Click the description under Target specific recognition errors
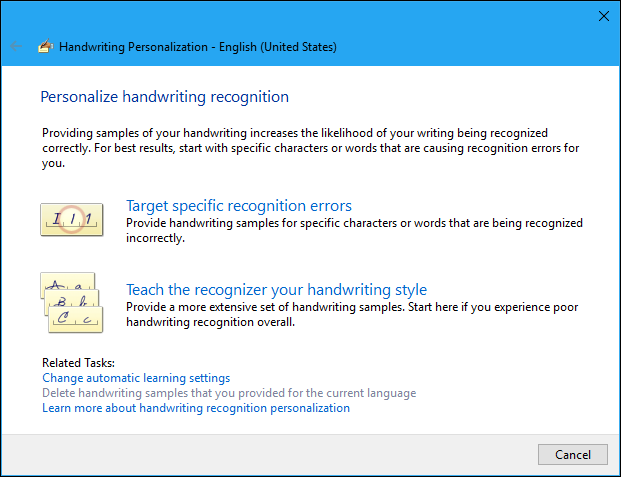This screenshot has height=477, width=621. pyautogui.click(x=354, y=231)
